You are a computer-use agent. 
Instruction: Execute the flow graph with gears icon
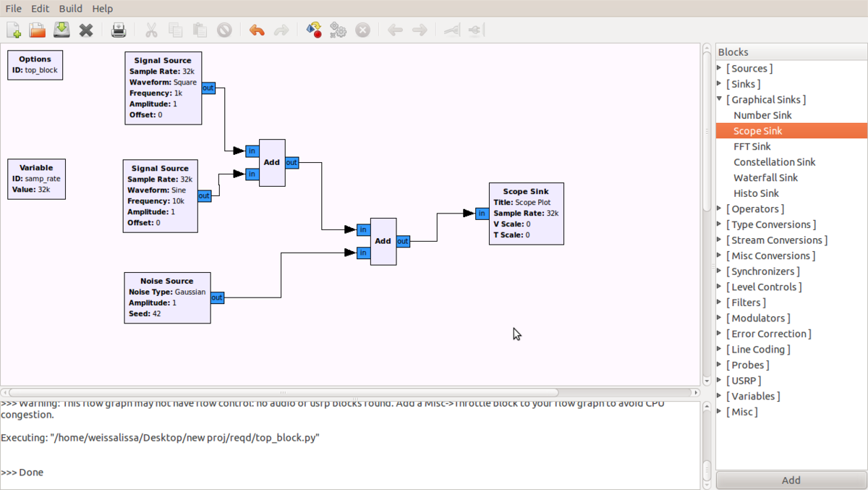338,30
